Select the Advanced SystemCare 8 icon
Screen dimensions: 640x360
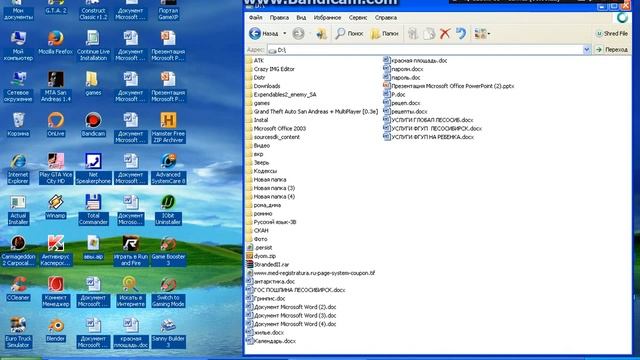(168, 169)
